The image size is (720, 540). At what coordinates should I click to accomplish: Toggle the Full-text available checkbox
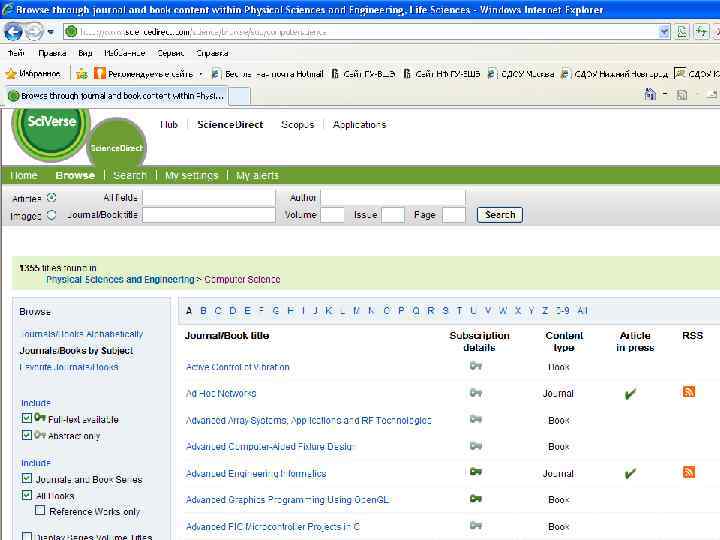[27, 418]
